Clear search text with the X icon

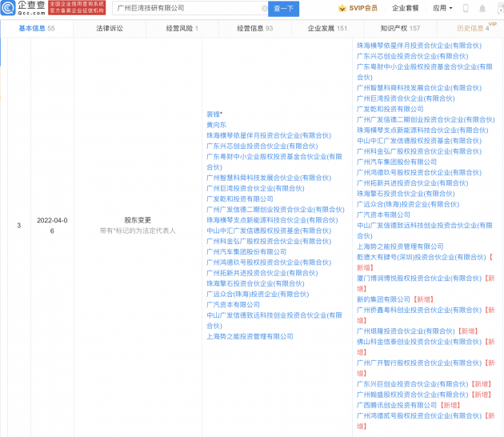click(264, 9)
